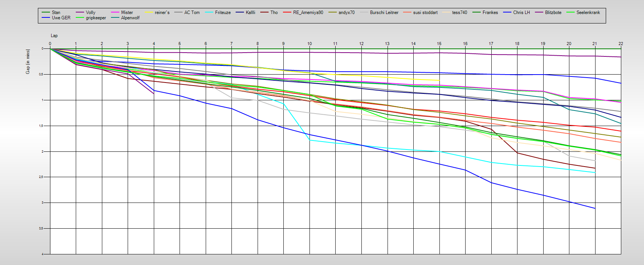The width and height of the screenshot is (644, 265).
Task: Click Chris LH in the legend
Action: pos(521,12)
